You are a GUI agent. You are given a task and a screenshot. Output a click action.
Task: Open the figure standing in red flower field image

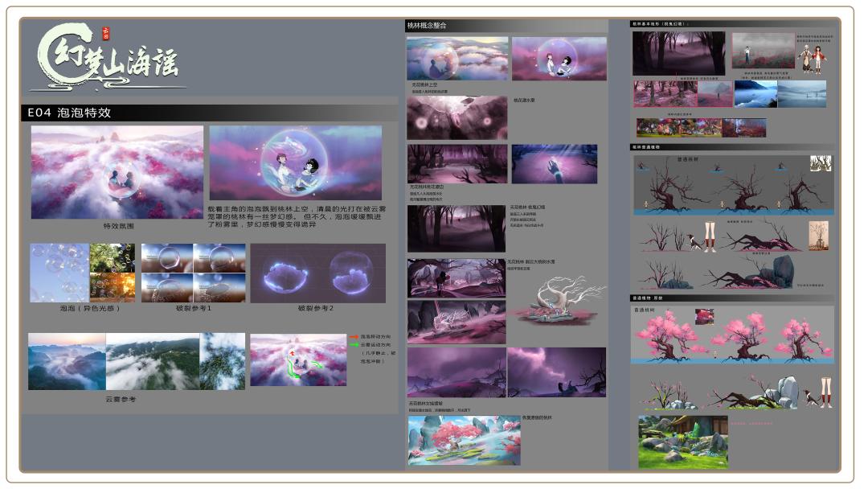click(764, 51)
